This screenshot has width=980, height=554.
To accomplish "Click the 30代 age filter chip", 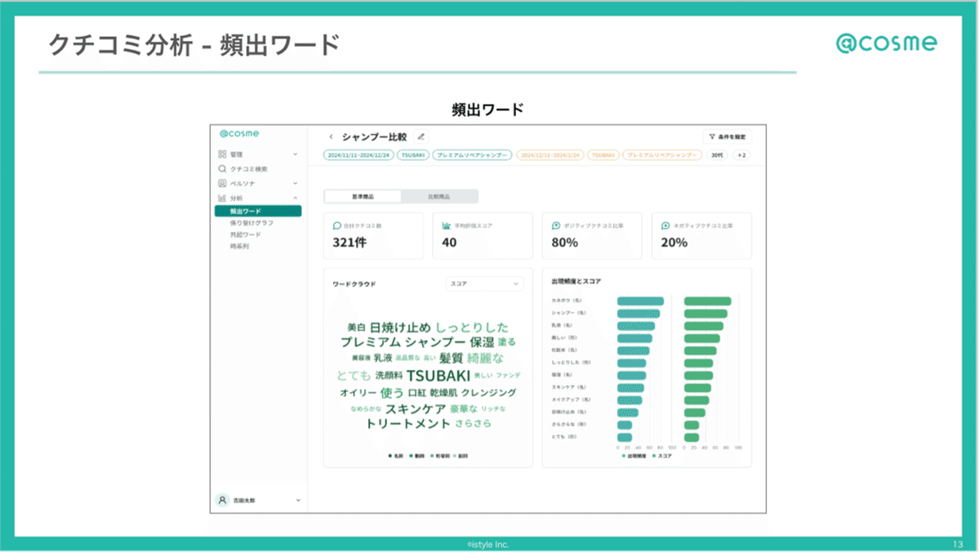I will pyautogui.click(x=717, y=154).
